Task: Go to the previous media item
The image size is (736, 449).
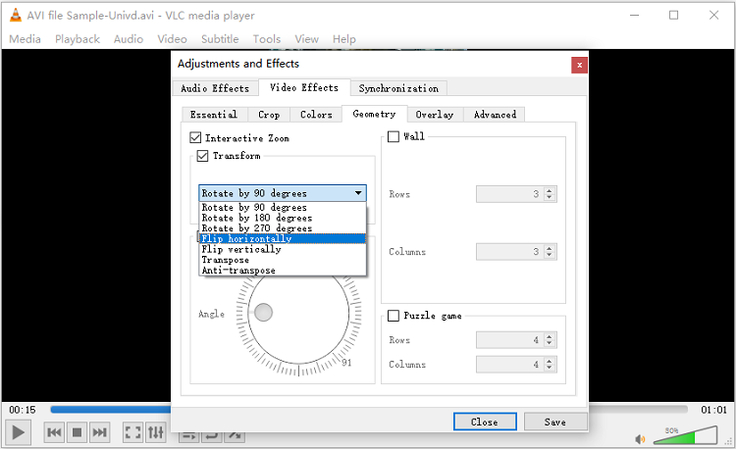Action: coord(54,432)
